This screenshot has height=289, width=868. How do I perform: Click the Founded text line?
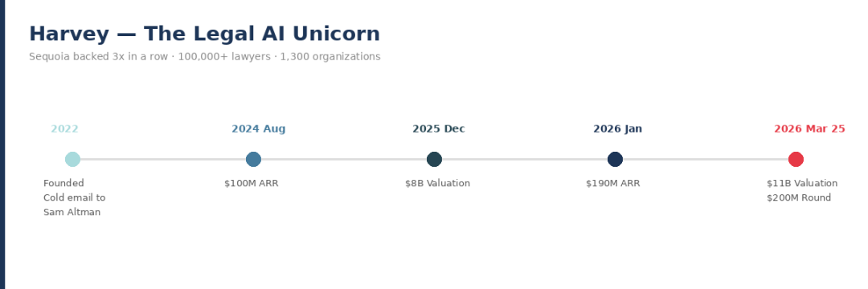tap(63, 183)
